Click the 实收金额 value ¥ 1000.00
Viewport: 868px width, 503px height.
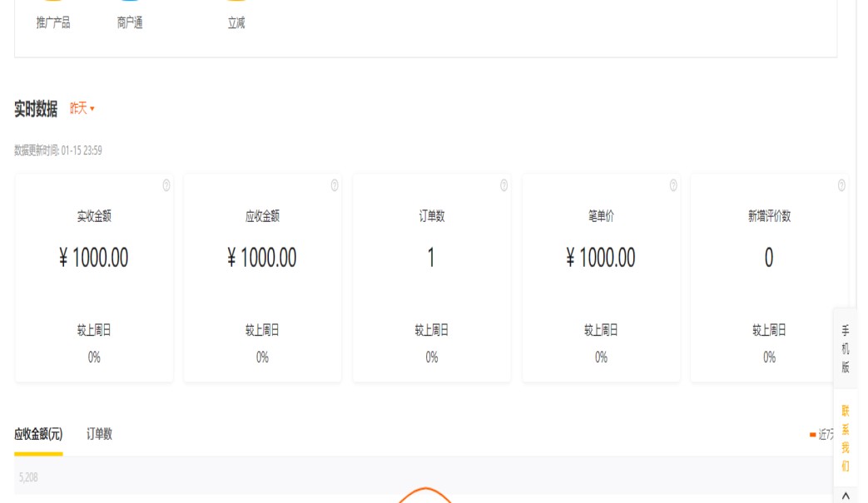pyautogui.click(x=94, y=258)
